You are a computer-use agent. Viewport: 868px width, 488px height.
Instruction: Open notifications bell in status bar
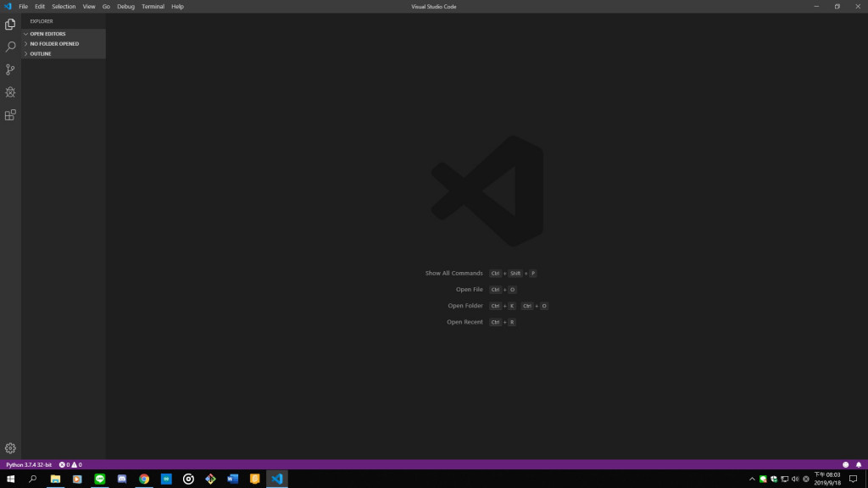[859, 465]
